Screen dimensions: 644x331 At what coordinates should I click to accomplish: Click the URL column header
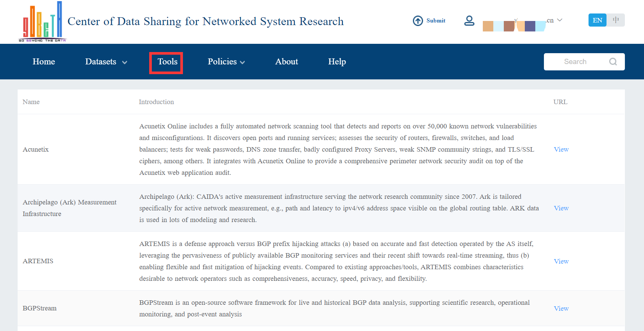tap(560, 102)
